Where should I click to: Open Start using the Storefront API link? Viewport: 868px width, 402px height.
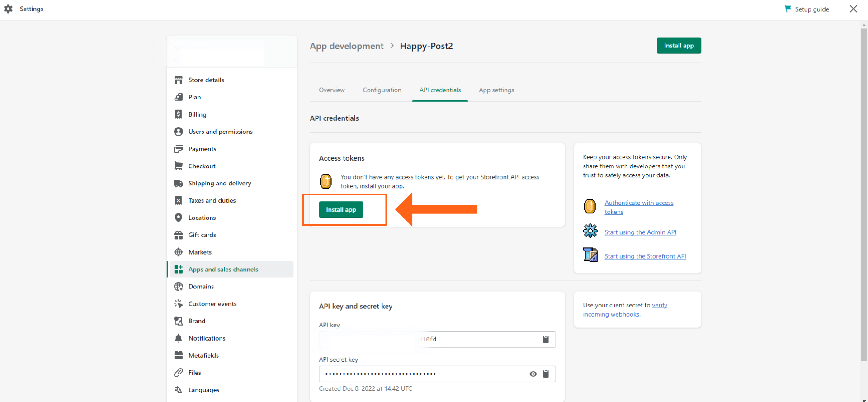[645, 256]
